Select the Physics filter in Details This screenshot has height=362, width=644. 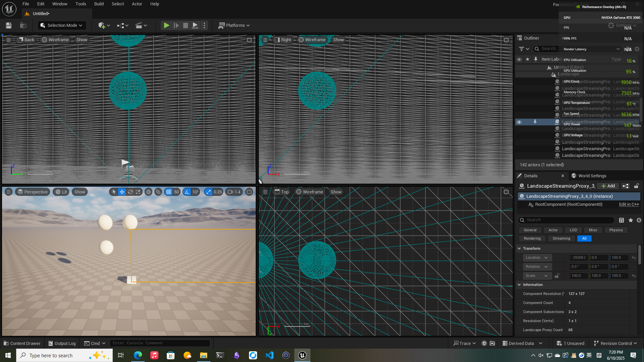pyautogui.click(x=616, y=230)
